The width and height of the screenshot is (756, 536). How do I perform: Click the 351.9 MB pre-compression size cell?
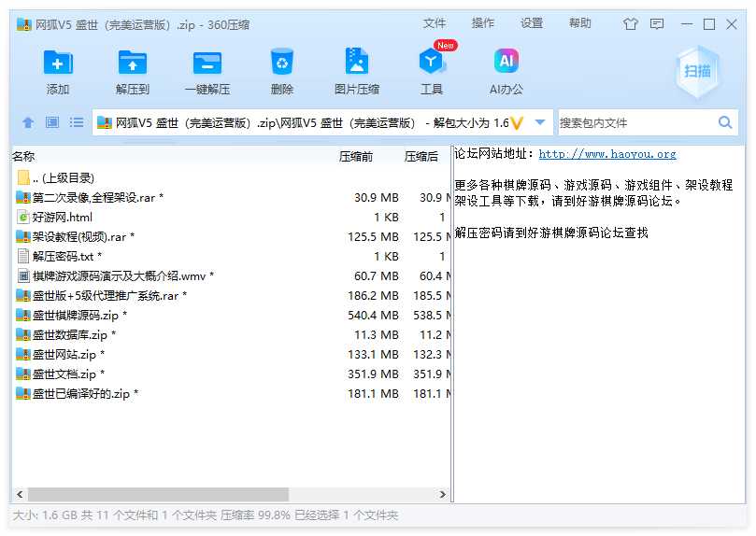click(373, 374)
